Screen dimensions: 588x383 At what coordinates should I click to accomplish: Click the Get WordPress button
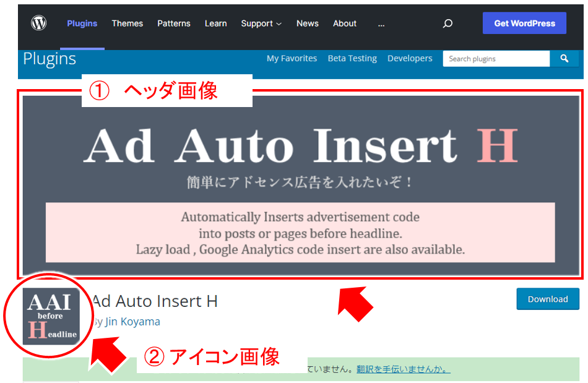(524, 24)
